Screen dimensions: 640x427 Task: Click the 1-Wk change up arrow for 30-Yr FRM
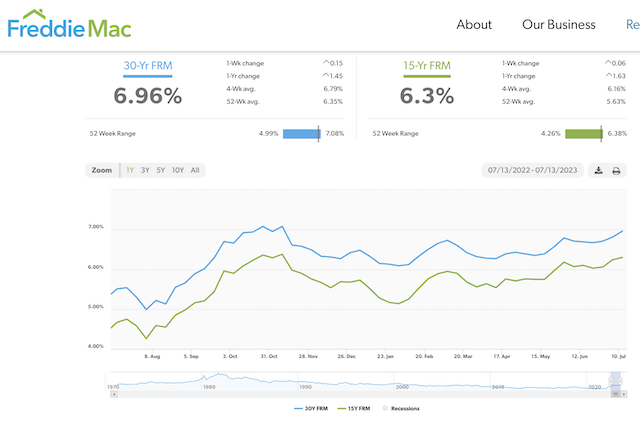pos(325,63)
